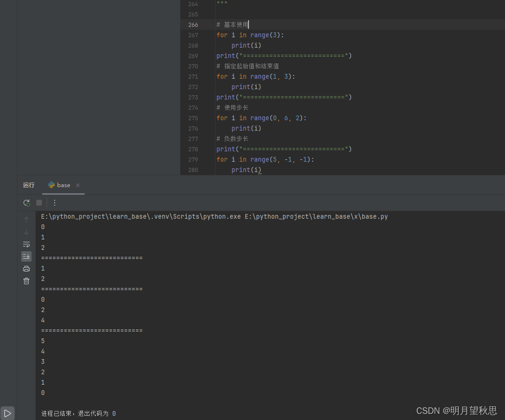Viewport: 505px width, 420px height.
Task: Click exit message '进程已结束，退出代码为 0'
Action: [78, 413]
